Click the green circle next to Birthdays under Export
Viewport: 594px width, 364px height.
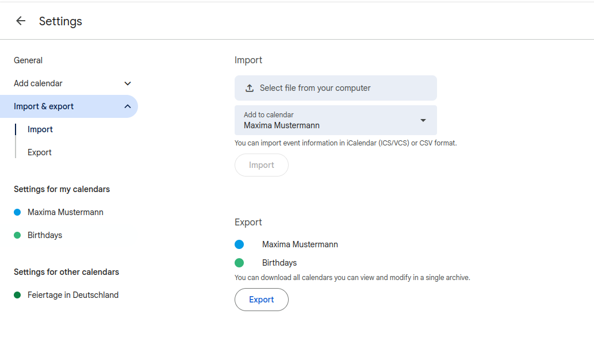(239, 263)
